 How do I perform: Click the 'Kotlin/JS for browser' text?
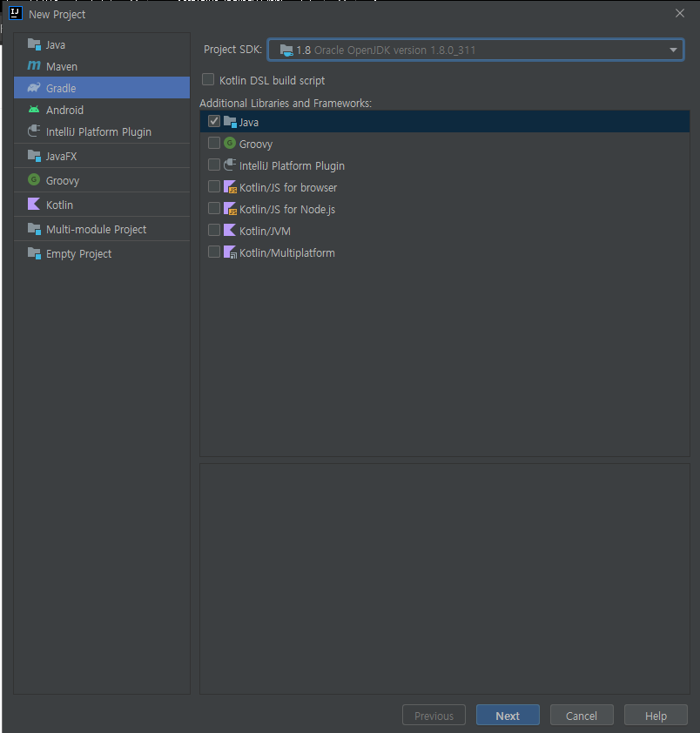[x=288, y=188]
